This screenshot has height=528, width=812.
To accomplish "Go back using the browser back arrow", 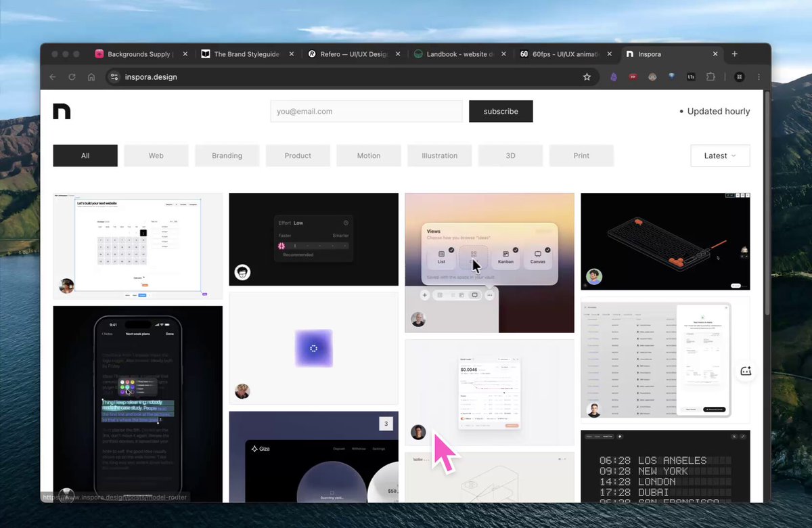I will point(53,77).
